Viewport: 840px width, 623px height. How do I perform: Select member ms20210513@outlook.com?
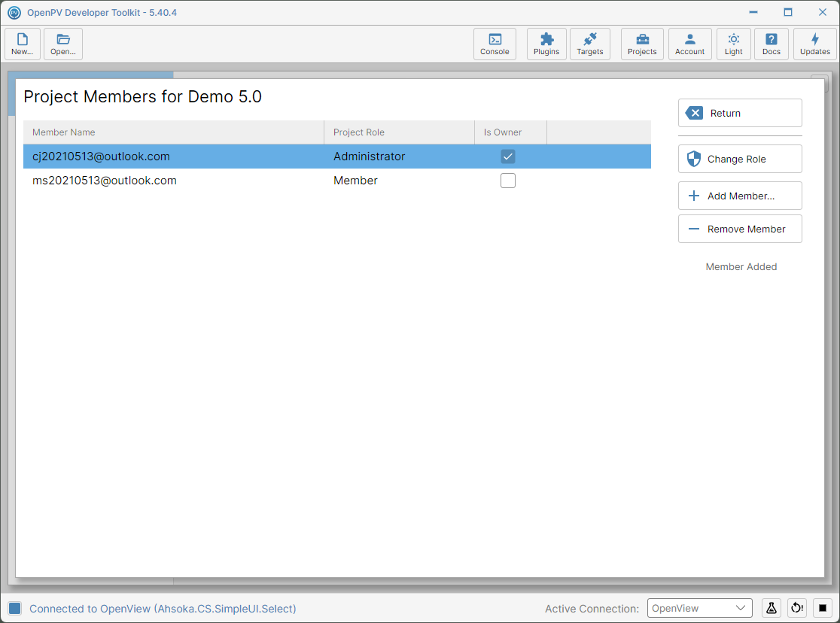click(337, 181)
